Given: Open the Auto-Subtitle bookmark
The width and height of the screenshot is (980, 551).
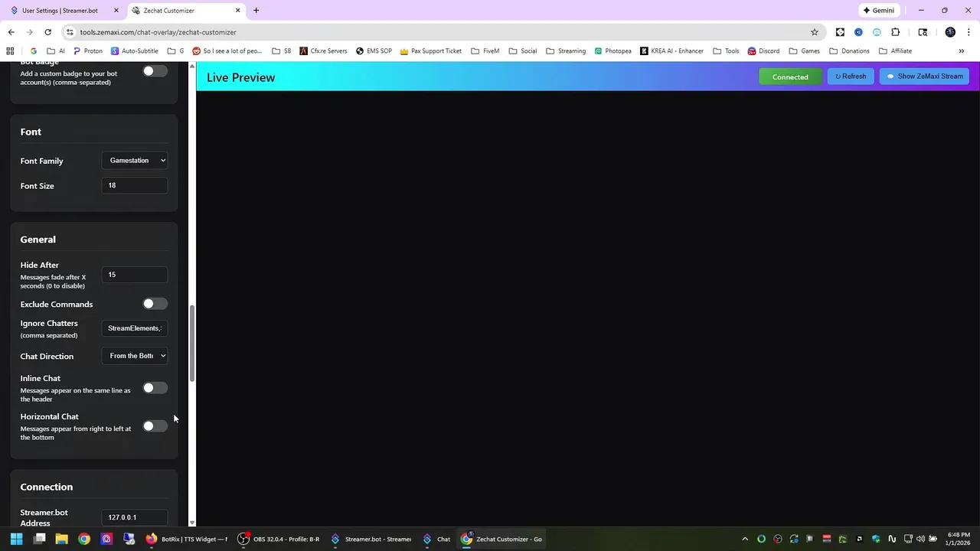Looking at the screenshot, I should 134,51.
